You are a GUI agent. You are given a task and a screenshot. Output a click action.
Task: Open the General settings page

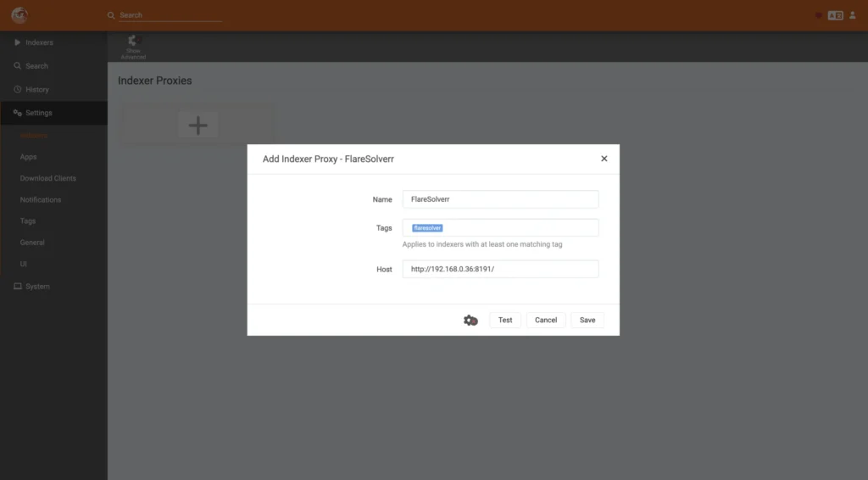[x=32, y=243]
